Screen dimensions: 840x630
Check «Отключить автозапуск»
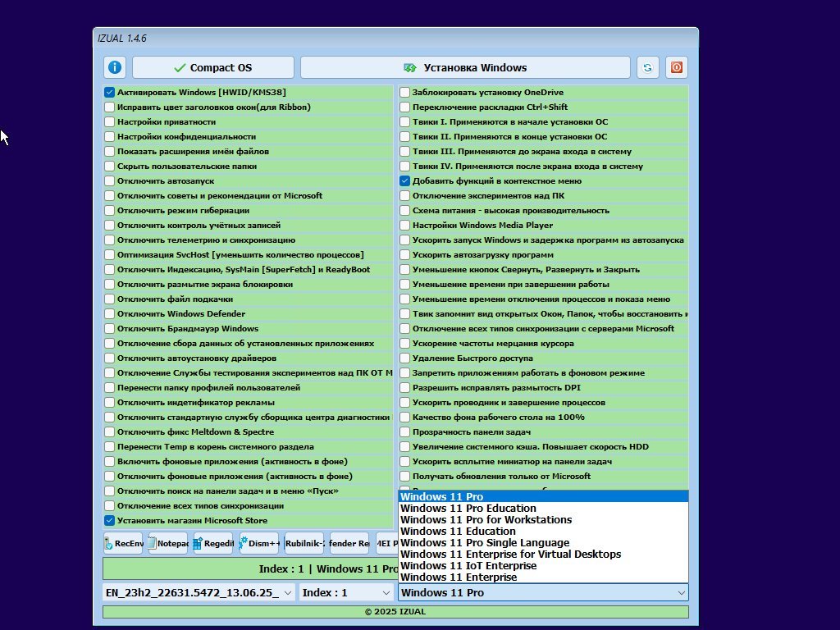109,181
